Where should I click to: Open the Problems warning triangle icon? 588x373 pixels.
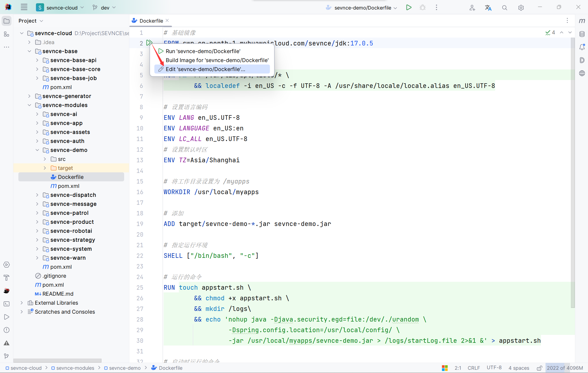click(7, 343)
